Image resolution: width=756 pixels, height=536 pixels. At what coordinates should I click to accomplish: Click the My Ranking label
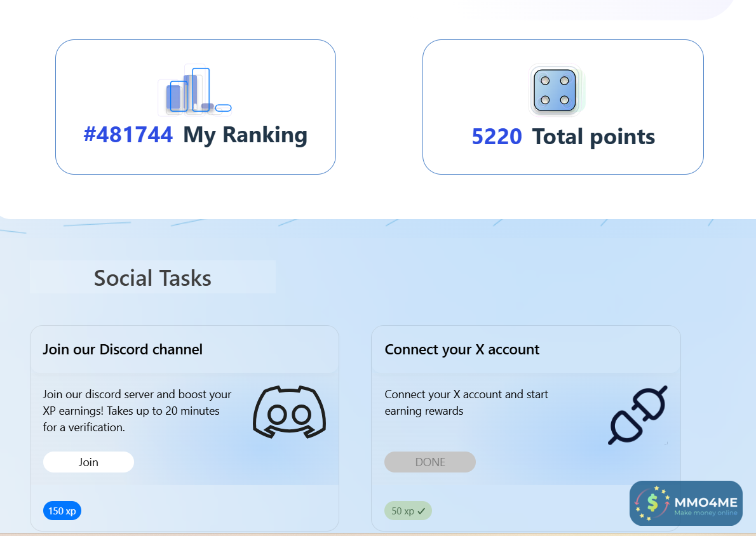coord(245,135)
